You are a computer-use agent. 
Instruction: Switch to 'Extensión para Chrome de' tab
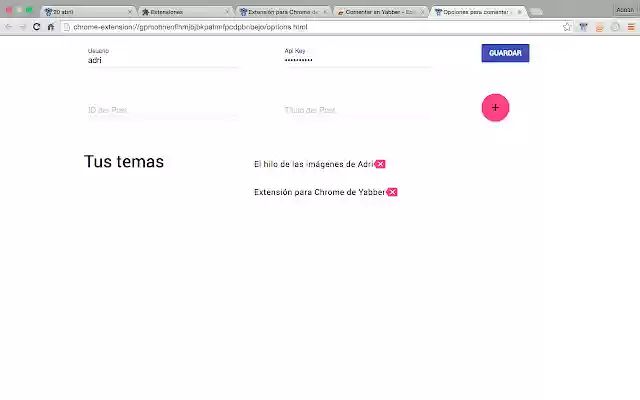pyautogui.click(x=284, y=12)
